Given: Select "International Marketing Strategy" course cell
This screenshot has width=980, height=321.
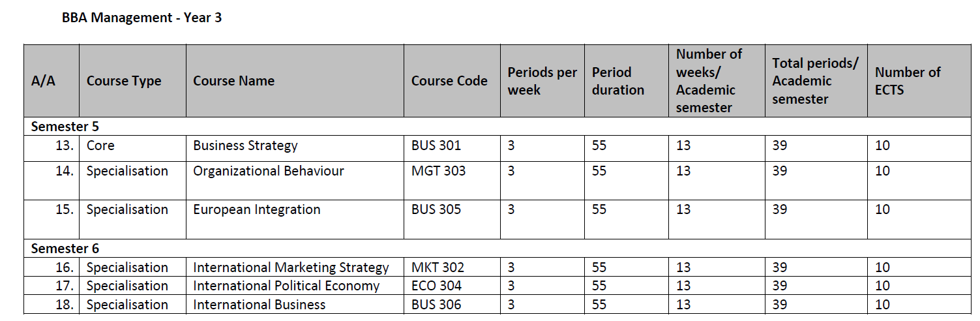Looking at the screenshot, I should (291, 267).
